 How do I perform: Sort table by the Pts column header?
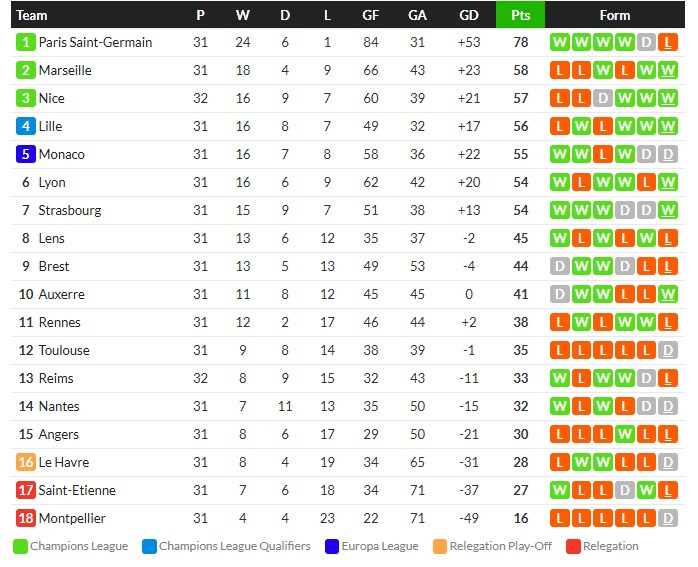(520, 15)
